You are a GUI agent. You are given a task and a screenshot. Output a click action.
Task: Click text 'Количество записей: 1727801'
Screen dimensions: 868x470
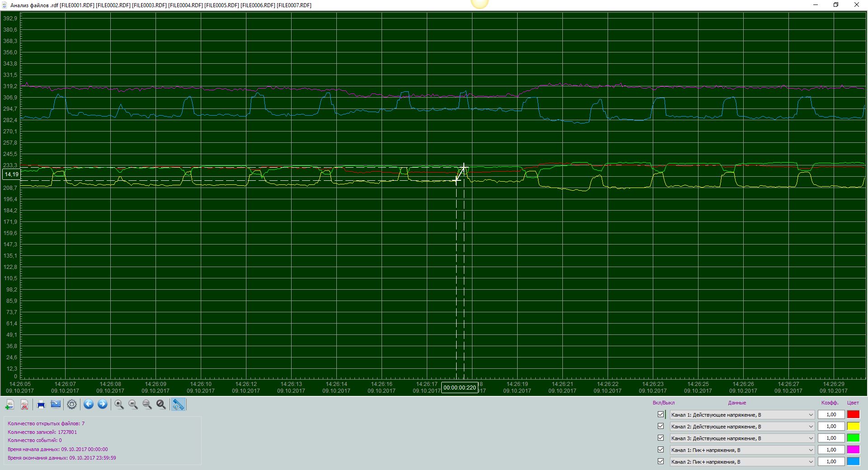click(42, 432)
